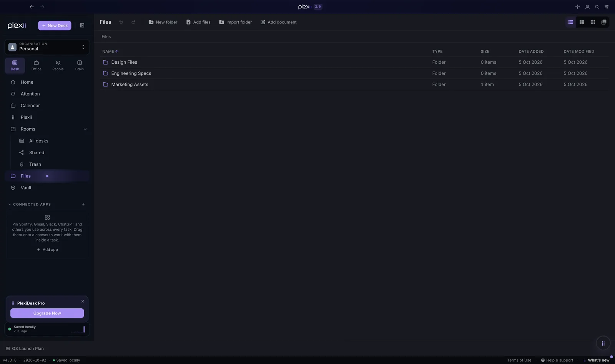
Task: Open the Engineering Specs folder
Action: pyautogui.click(x=354, y=73)
